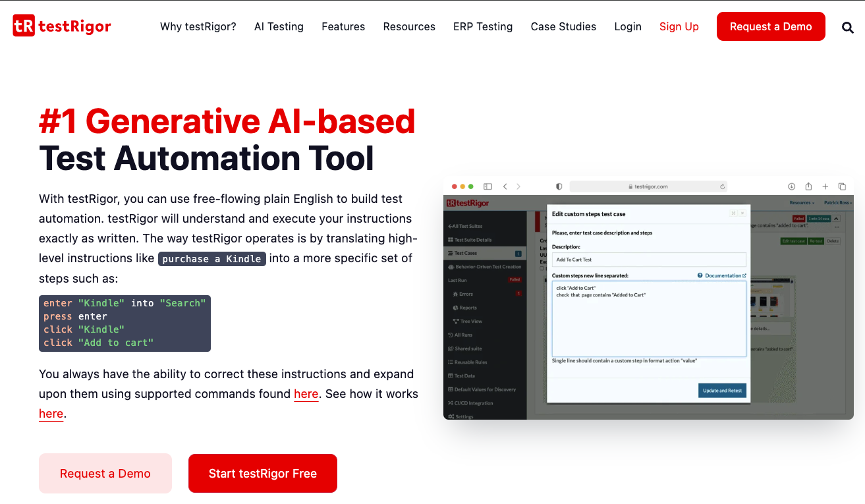Open the Resources dropdown inside the app
The height and width of the screenshot is (504, 865).
click(x=801, y=203)
